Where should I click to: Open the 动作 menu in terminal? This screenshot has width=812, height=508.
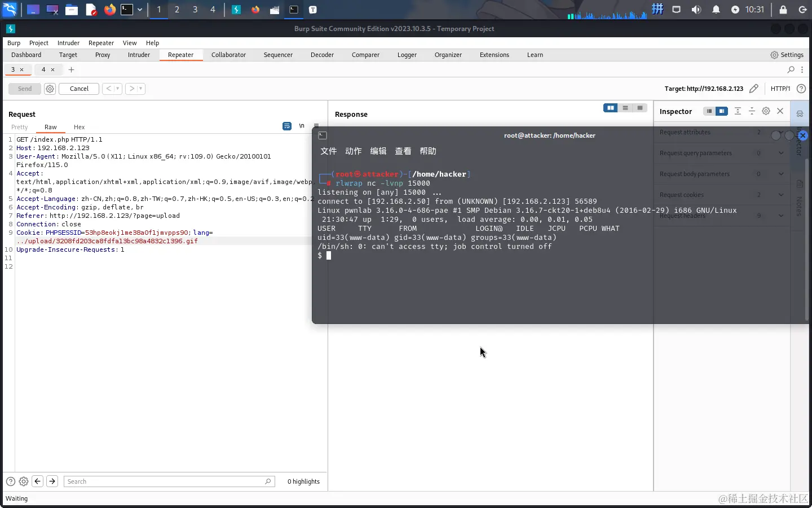354,151
